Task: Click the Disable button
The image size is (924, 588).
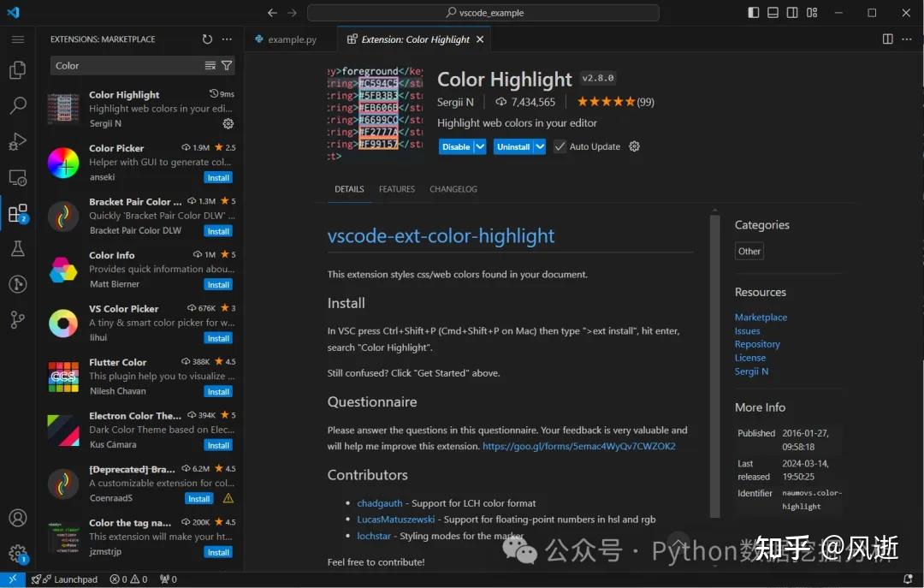Action: point(456,146)
